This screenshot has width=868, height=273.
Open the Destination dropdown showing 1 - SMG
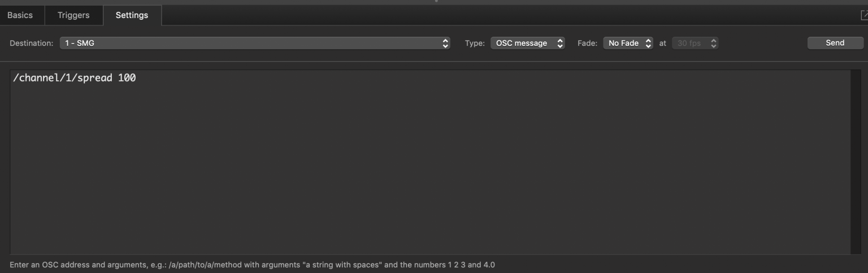pos(255,43)
